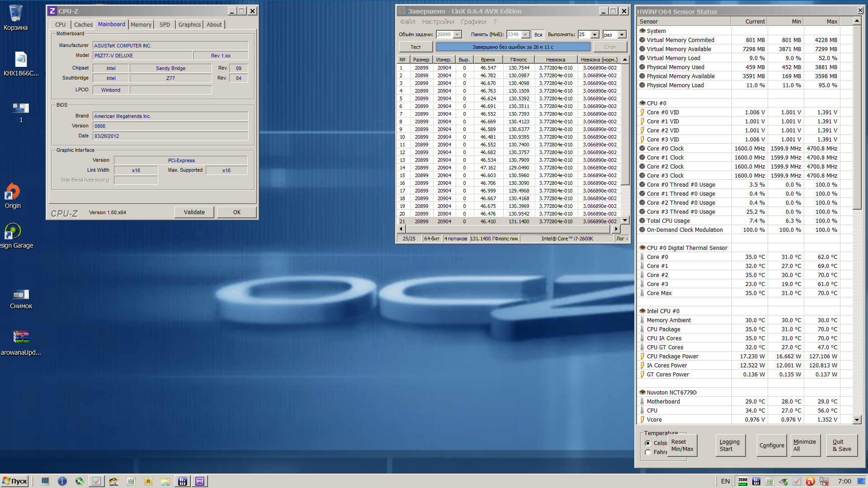Select Celsius temperature radio button
This screenshot has height=488, width=868.
[648, 443]
